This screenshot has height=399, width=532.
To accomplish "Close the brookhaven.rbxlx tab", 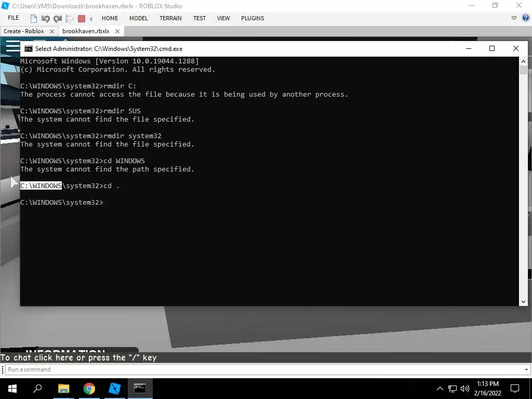I will (117, 31).
